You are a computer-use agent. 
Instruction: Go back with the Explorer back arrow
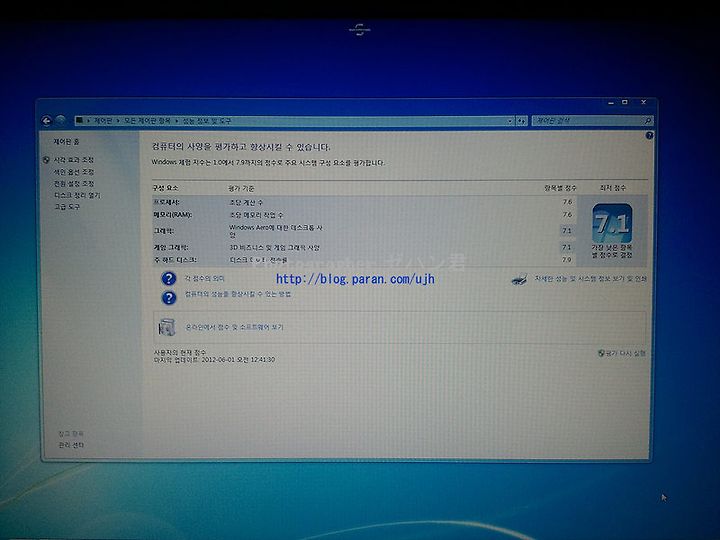46,120
